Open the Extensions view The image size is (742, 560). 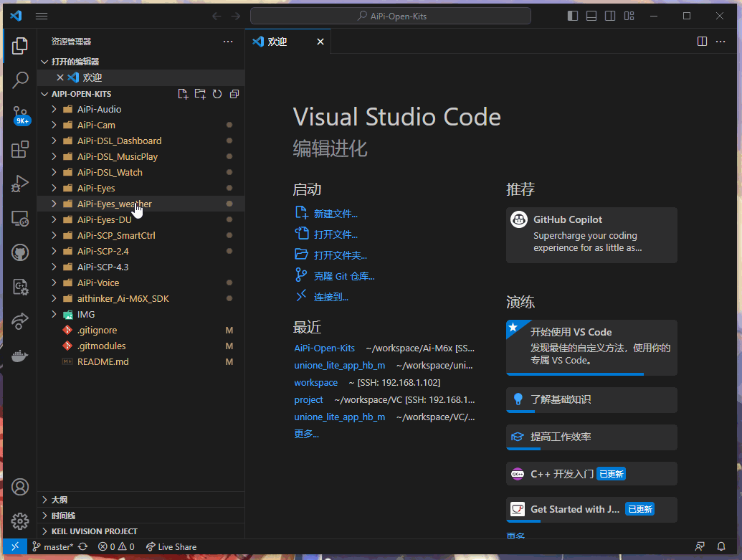[x=20, y=149]
